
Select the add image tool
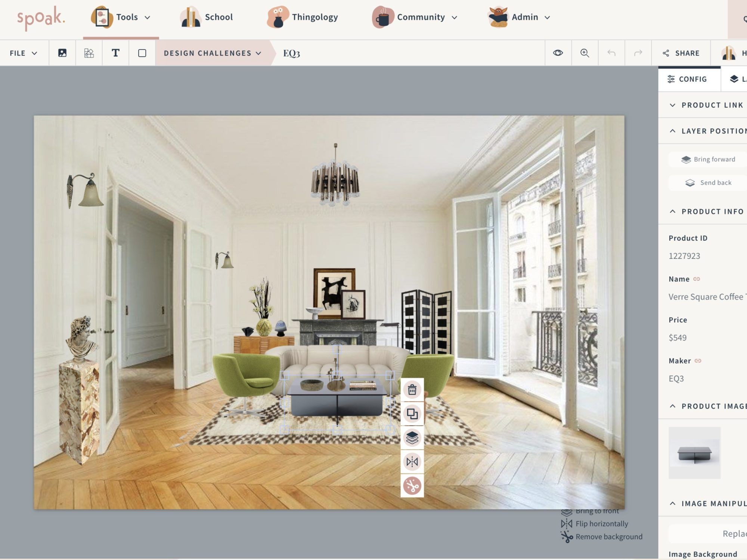pos(62,53)
